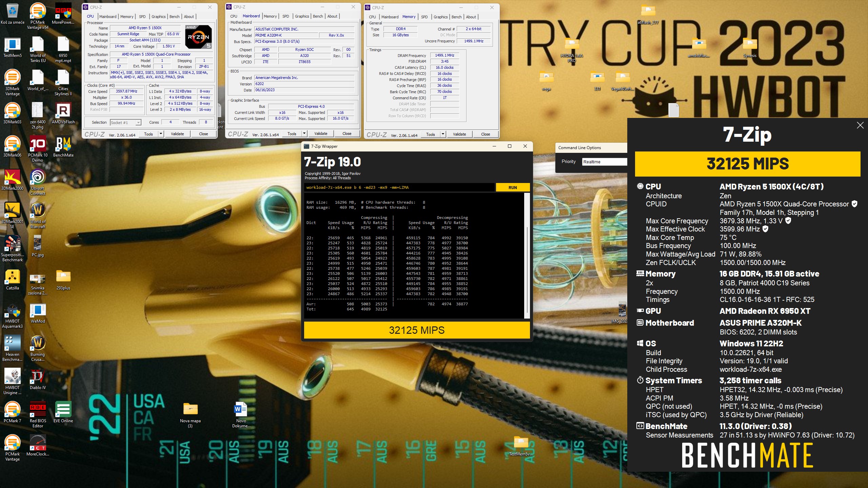Open TestMem5 desktop shortcut
Image resolution: width=868 pixels, height=488 pixels.
point(13,48)
